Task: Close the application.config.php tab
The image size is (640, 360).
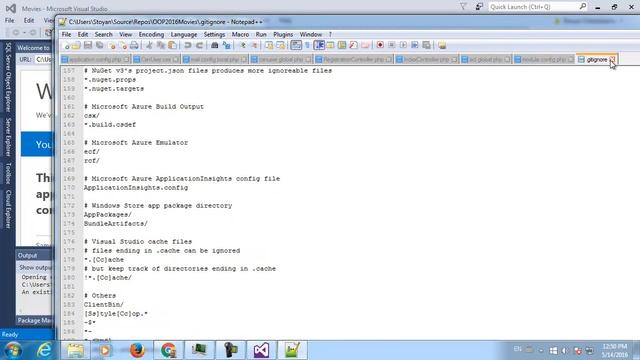Action: tap(127, 60)
